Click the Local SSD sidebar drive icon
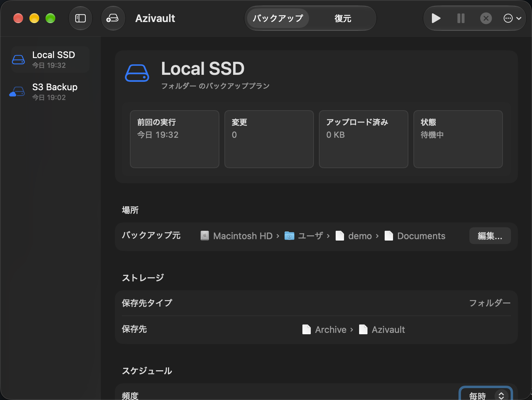Screen dimensions: 532x400 [18, 60]
